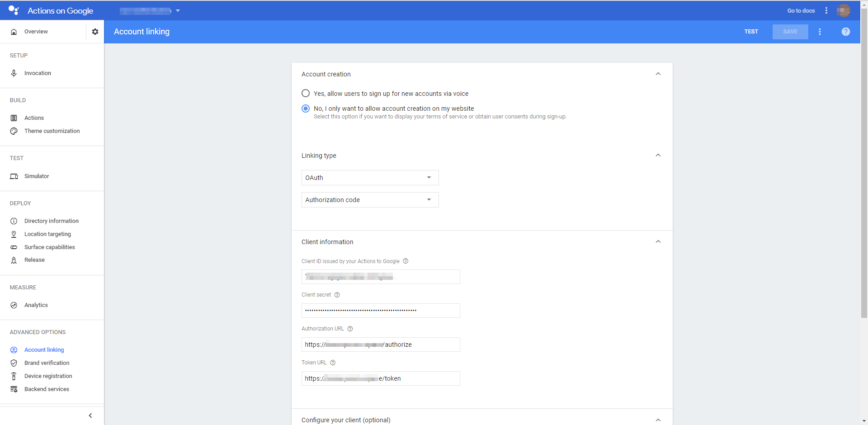Screen dimensions: 868x425
Task: Click the Invocation microphone icon
Action: [14, 73]
